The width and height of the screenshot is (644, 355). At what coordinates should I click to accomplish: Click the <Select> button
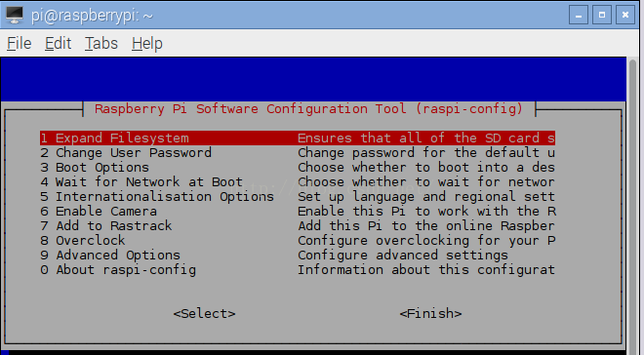(x=204, y=313)
